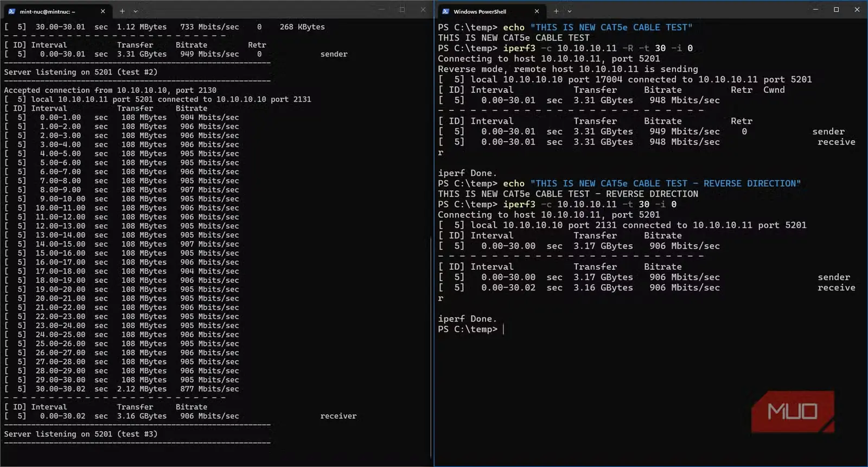The image size is (868, 467).
Task: Open a new tab in mint-nuc window
Action: coord(122,11)
